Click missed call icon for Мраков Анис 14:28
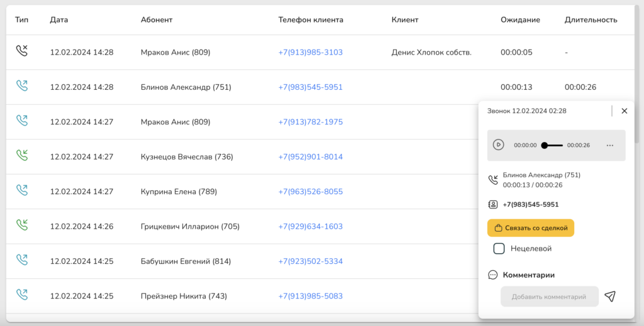Image resolution: width=644 pixels, height=326 pixels. point(22,52)
